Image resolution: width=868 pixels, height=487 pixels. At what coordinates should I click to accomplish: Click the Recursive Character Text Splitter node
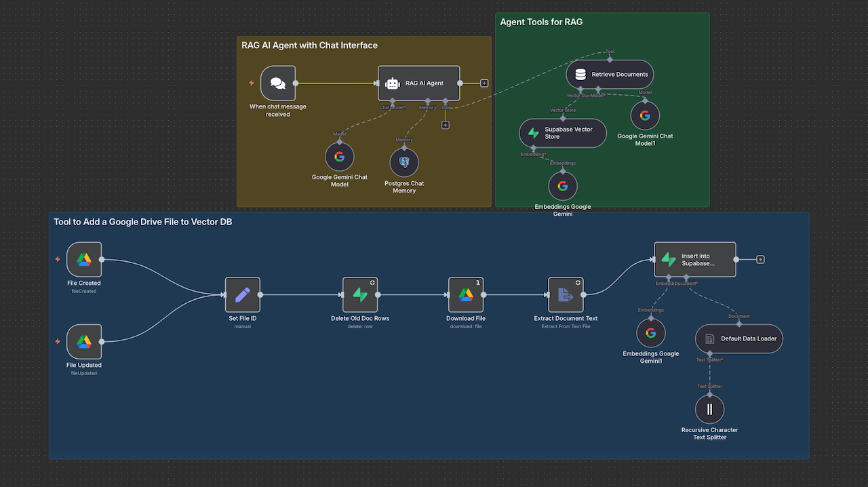(709, 409)
